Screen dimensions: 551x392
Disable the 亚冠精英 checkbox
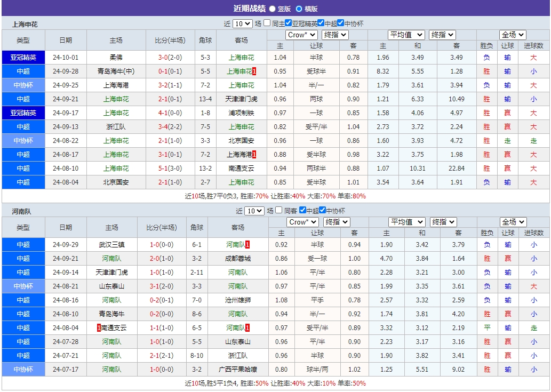coord(288,23)
